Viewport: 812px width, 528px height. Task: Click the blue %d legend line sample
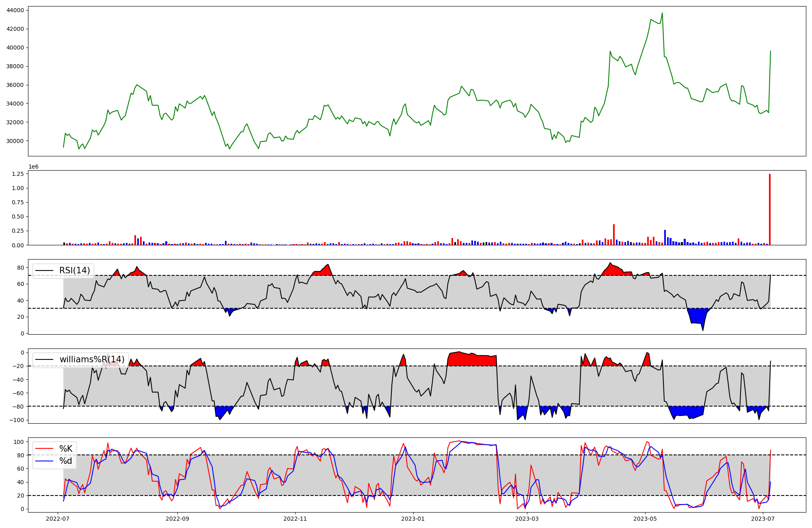(44, 461)
